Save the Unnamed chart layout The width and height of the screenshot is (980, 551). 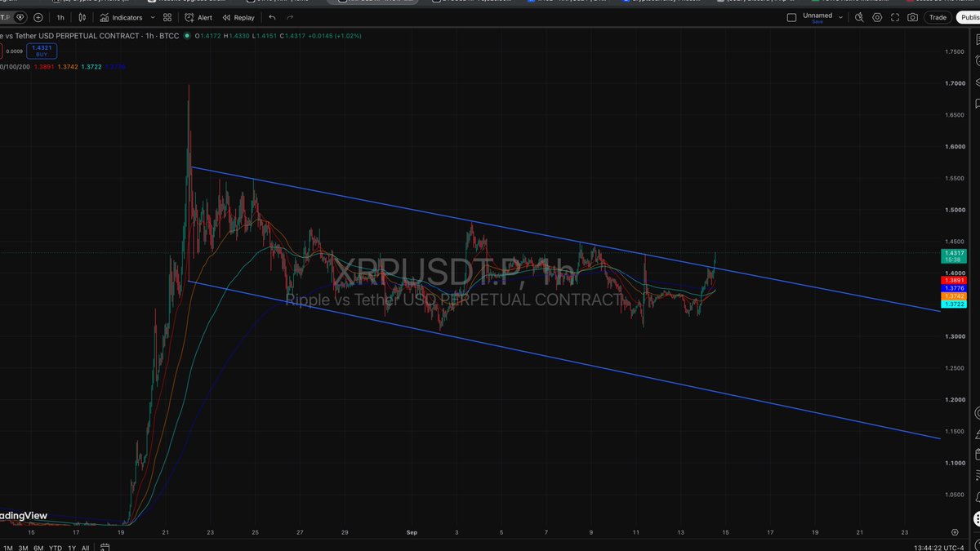pos(817,22)
